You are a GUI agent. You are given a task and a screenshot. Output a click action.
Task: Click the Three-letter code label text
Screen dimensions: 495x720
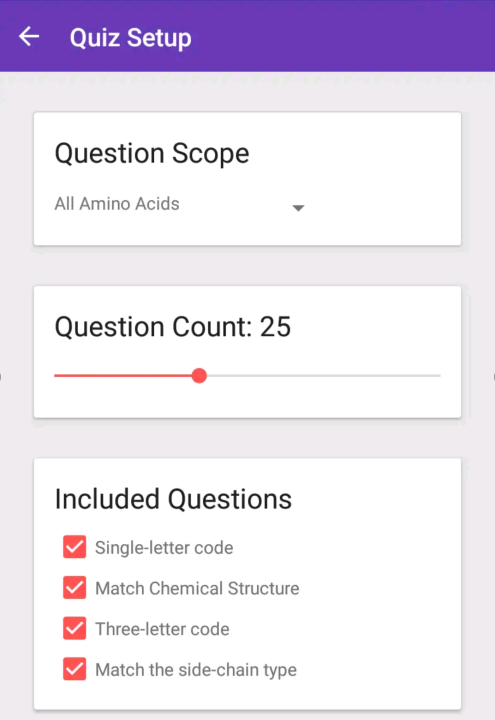coord(162,629)
